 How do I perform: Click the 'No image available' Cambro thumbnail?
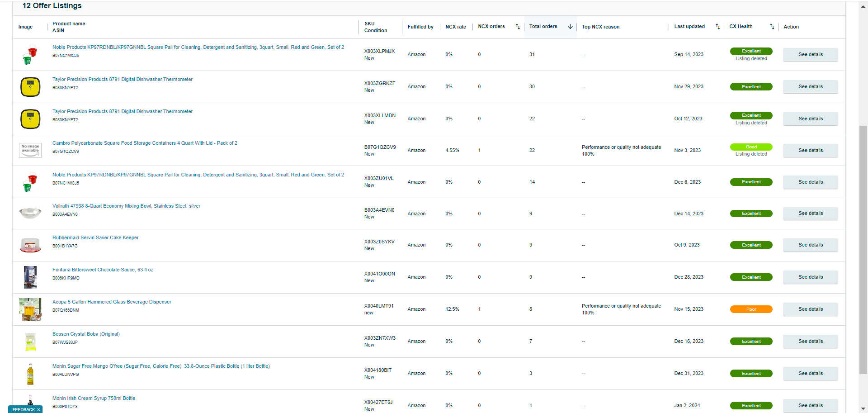30,150
